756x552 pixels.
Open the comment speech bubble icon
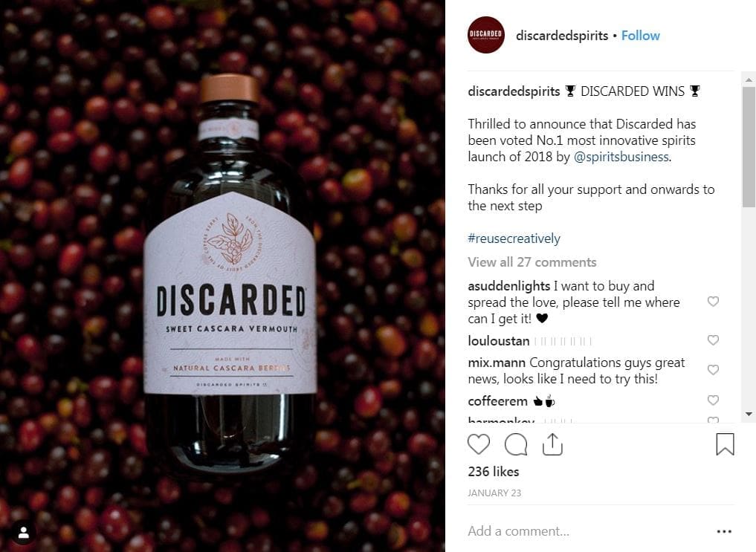pos(515,444)
